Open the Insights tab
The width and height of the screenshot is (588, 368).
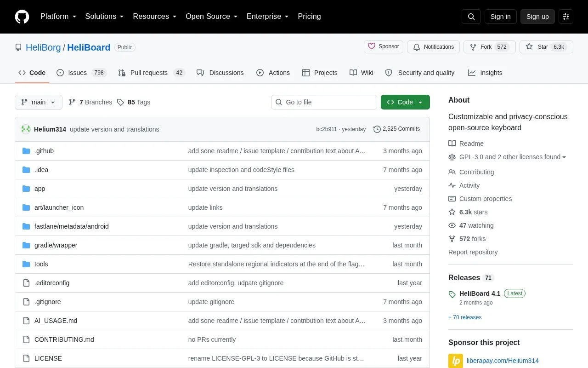pos(485,73)
